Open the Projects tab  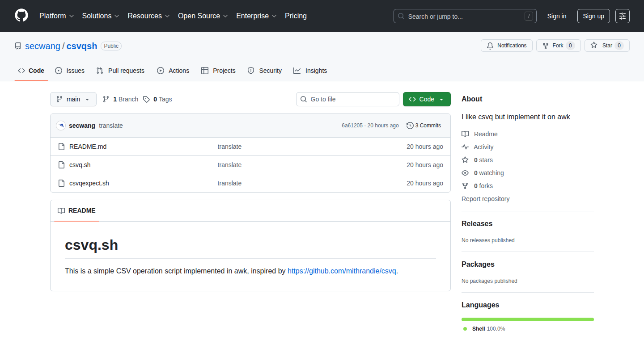pyautogui.click(x=218, y=71)
